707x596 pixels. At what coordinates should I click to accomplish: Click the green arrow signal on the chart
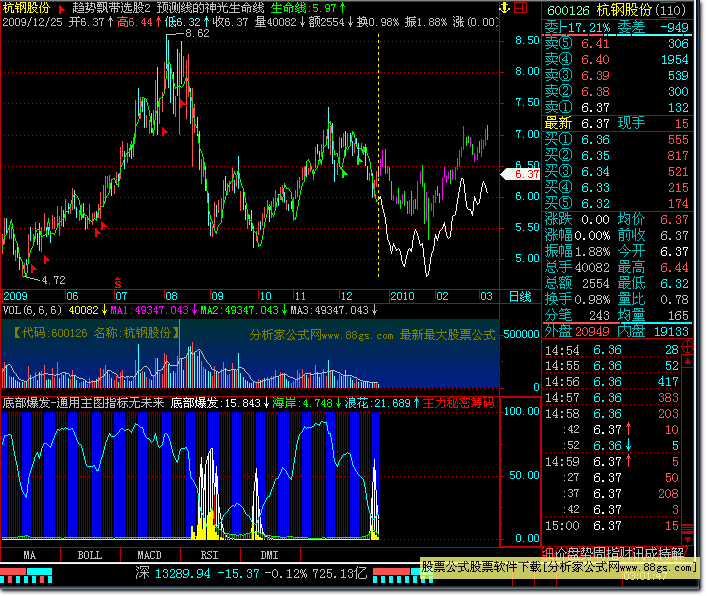pyautogui.click(x=345, y=174)
